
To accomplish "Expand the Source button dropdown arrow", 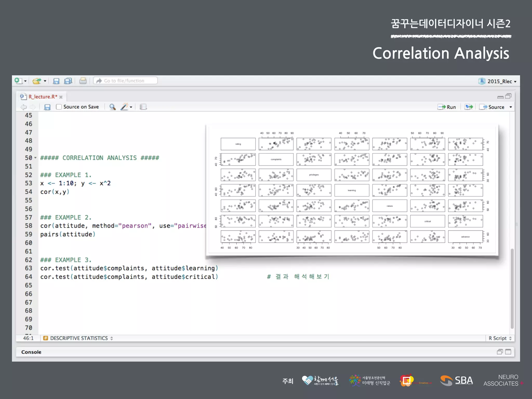I will click(x=511, y=107).
